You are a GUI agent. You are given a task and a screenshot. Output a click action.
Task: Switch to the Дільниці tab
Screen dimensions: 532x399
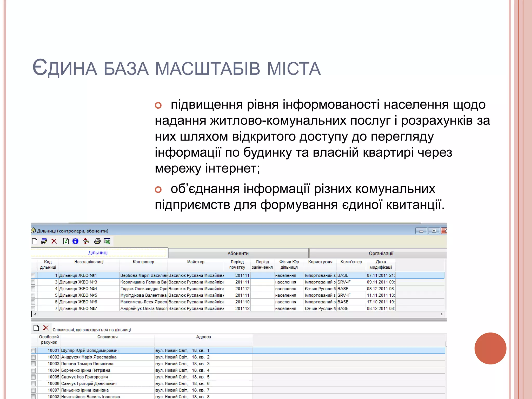[x=98, y=253]
